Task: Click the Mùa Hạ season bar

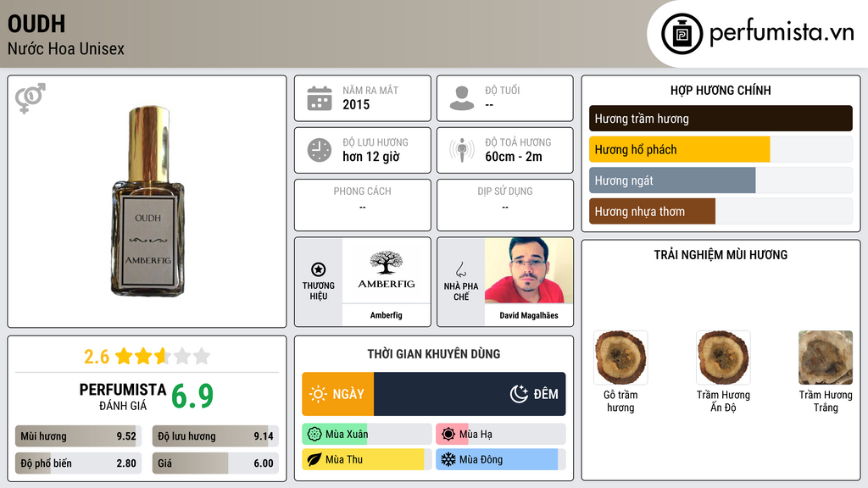Action: tap(501, 435)
